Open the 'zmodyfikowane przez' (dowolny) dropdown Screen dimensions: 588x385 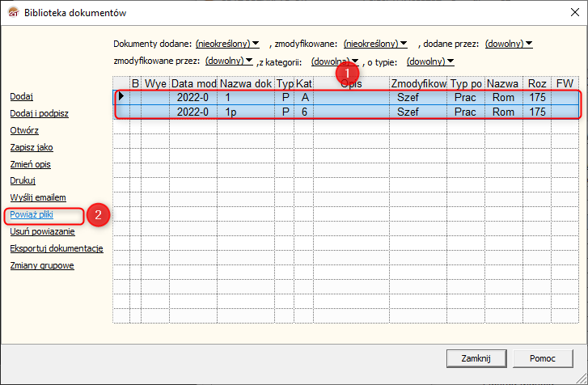pyautogui.click(x=229, y=61)
